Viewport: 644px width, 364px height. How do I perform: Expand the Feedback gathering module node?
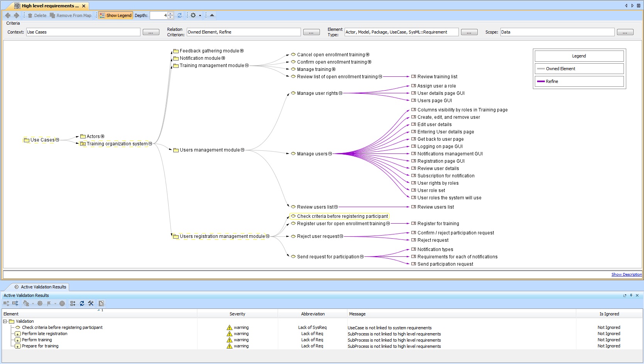(242, 51)
